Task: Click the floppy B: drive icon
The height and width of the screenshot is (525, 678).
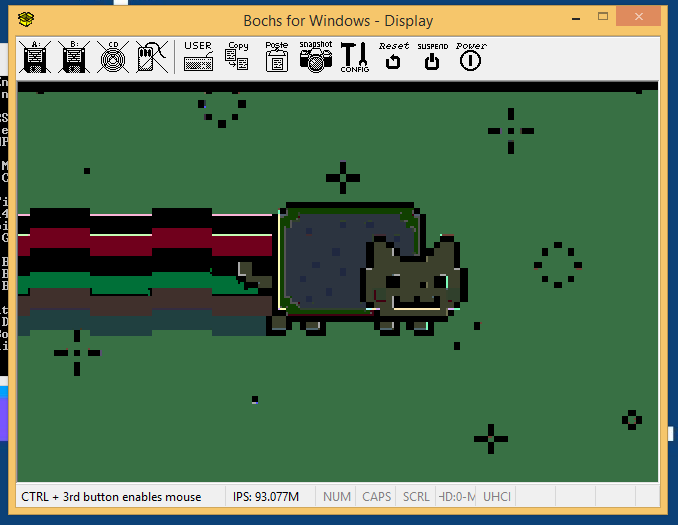Action: [74, 57]
